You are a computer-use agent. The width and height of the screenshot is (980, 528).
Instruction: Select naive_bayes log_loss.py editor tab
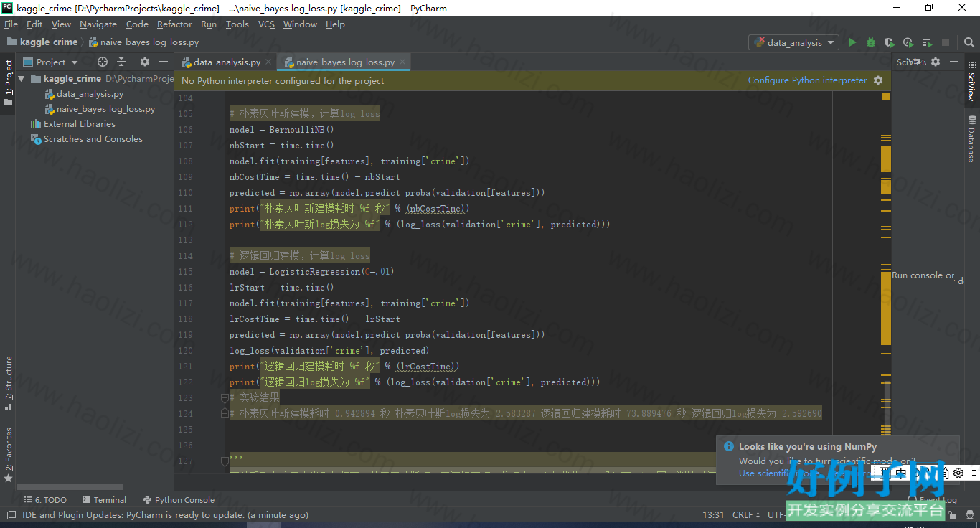pos(344,62)
